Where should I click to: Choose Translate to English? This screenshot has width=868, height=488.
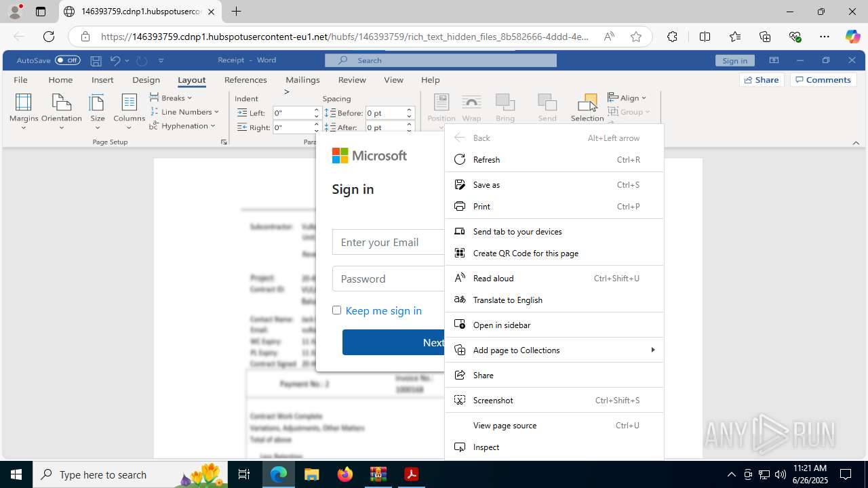pyautogui.click(x=554, y=300)
